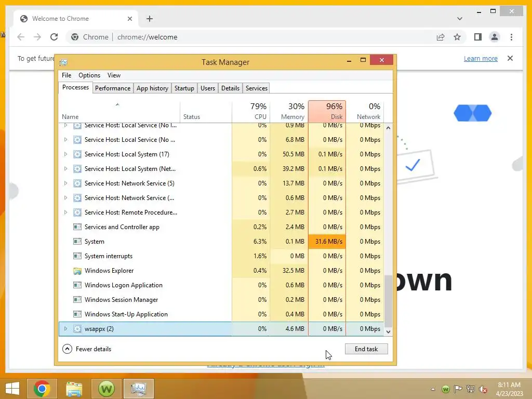Viewport: 532px width, 399px height.
Task: Expand Service Host: Local Service (No ... 6.8 MB row
Action: [x=65, y=139]
